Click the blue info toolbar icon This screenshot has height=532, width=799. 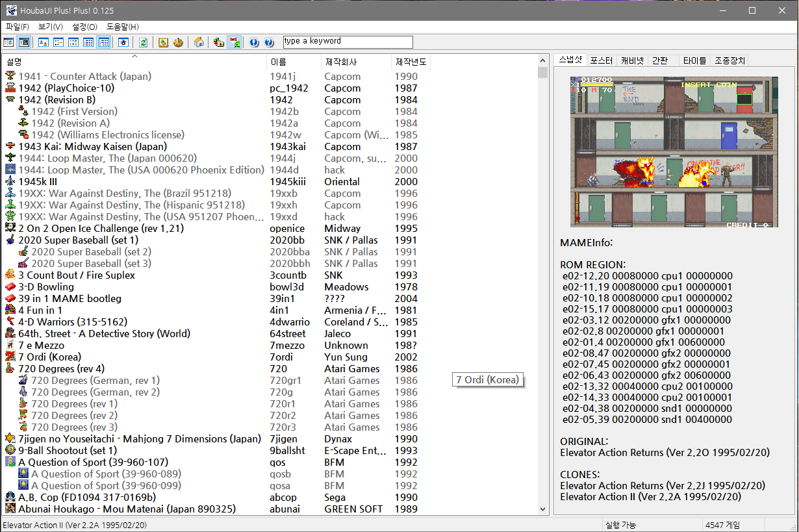[x=254, y=42]
